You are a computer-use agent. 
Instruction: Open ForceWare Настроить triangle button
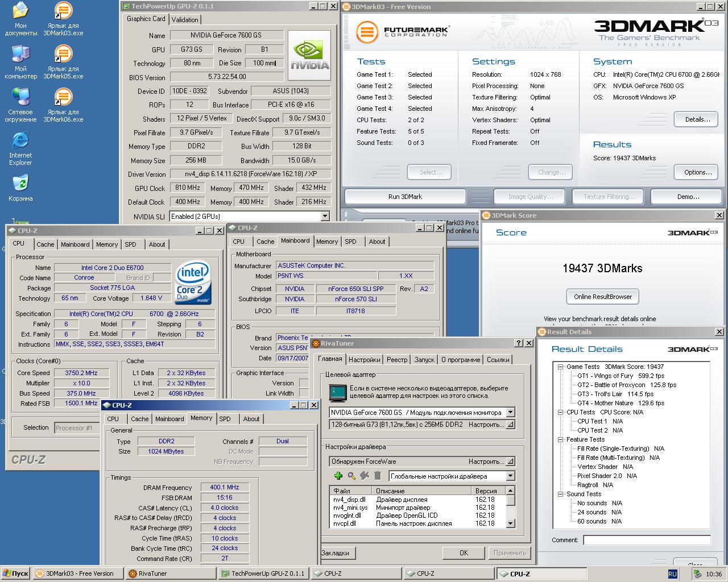510,462
